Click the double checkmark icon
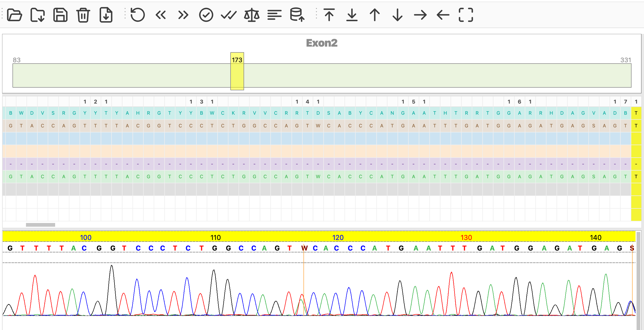This screenshot has height=330, width=644. click(x=228, y=15)
